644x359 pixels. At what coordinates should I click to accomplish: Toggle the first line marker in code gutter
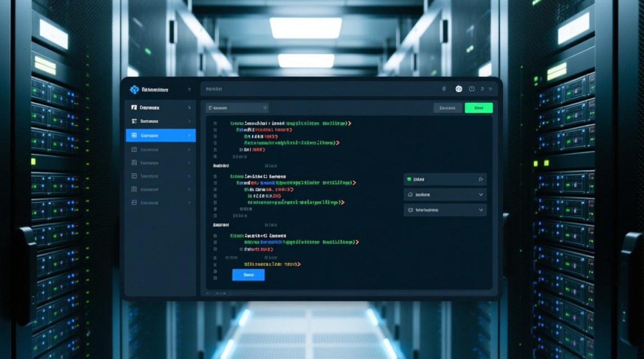point(215,123)
